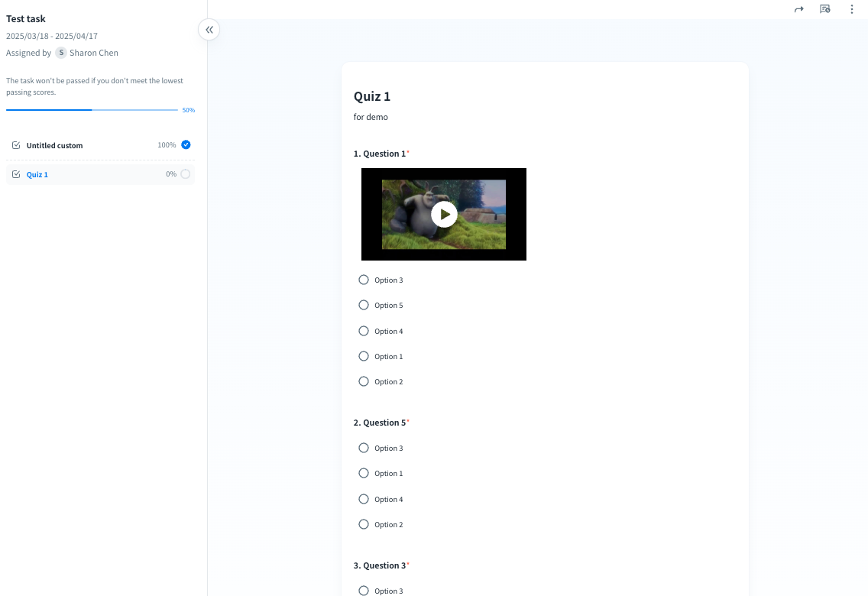868x596 pixels.
Task: Click the task progress bar
Action: click(92, 110)
